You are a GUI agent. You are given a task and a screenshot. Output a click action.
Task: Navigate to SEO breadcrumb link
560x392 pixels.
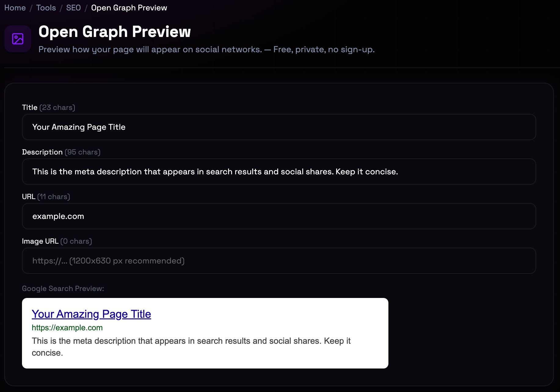[74, 8]
